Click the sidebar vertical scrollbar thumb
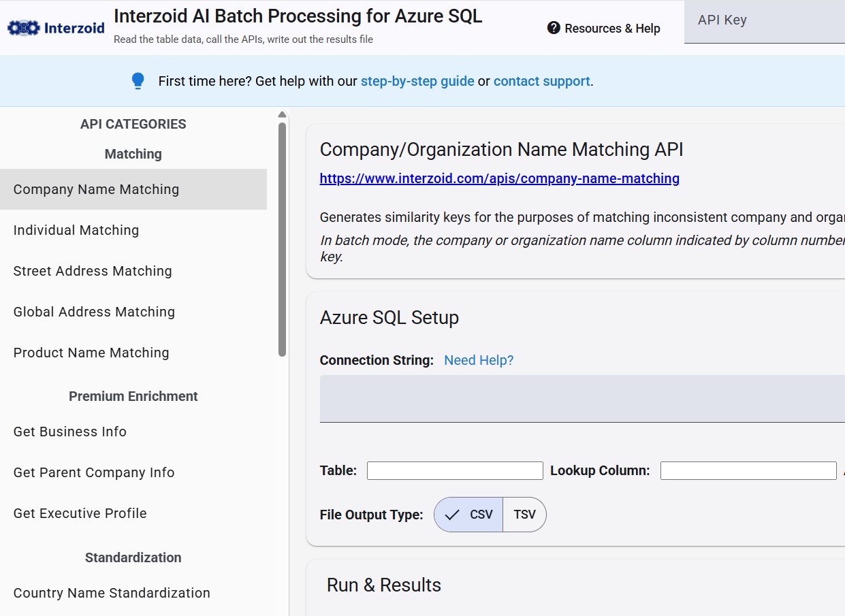The image size is (845, 616). click(283, 240)
